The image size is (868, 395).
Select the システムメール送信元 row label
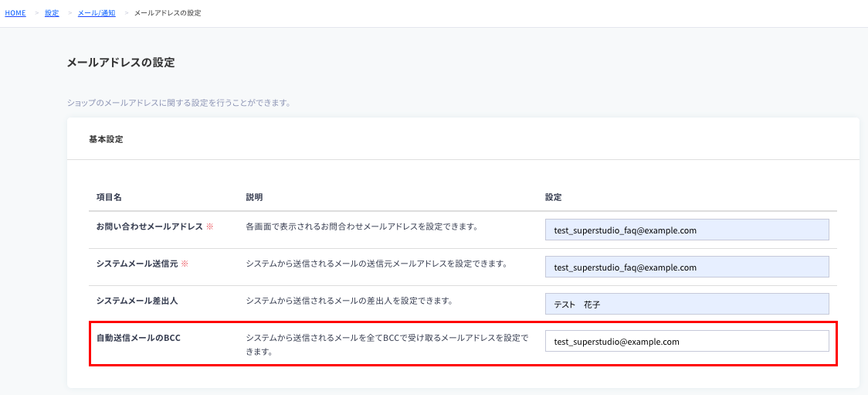[x=137, y=264]
